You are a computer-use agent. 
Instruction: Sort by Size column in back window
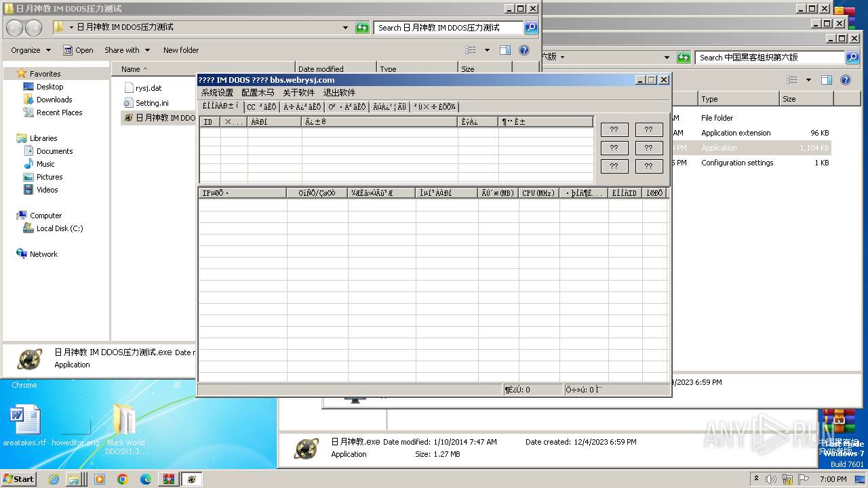pyautogui.click(x=806, y=99)
